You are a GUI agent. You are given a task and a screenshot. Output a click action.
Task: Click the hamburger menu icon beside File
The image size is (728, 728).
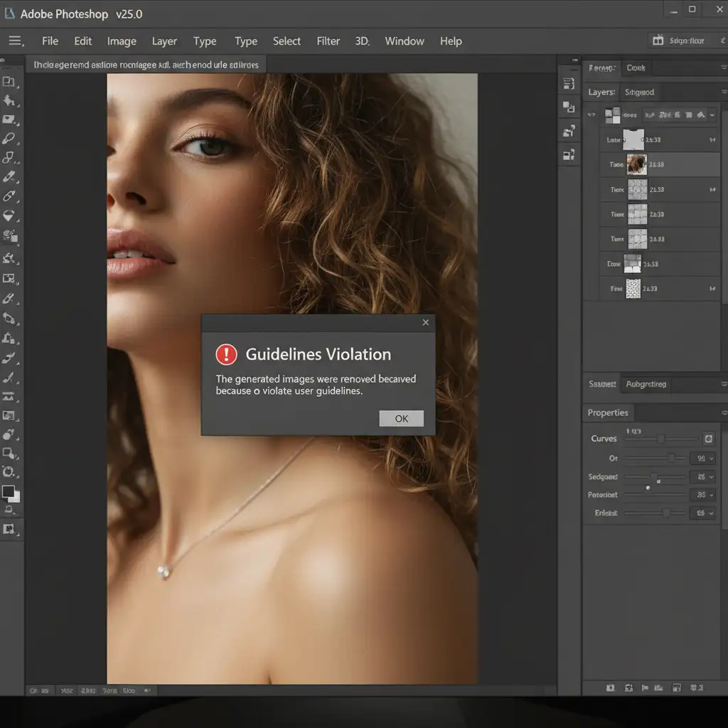click(x=16, y=41)
